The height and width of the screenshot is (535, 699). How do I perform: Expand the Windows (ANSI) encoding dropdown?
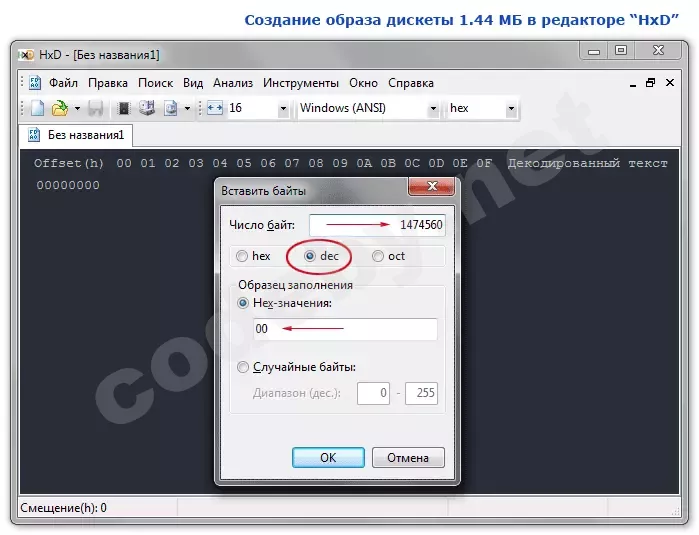pos(432,108)
